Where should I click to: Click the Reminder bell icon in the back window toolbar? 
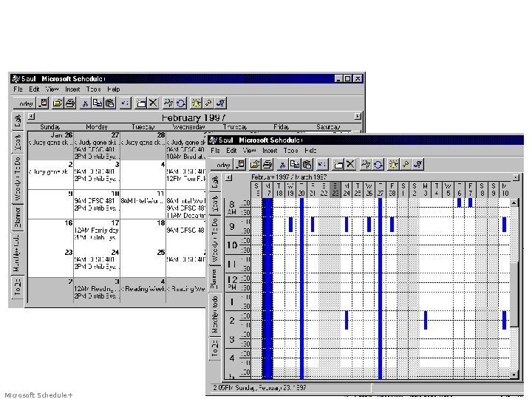[x=196, y=103]
